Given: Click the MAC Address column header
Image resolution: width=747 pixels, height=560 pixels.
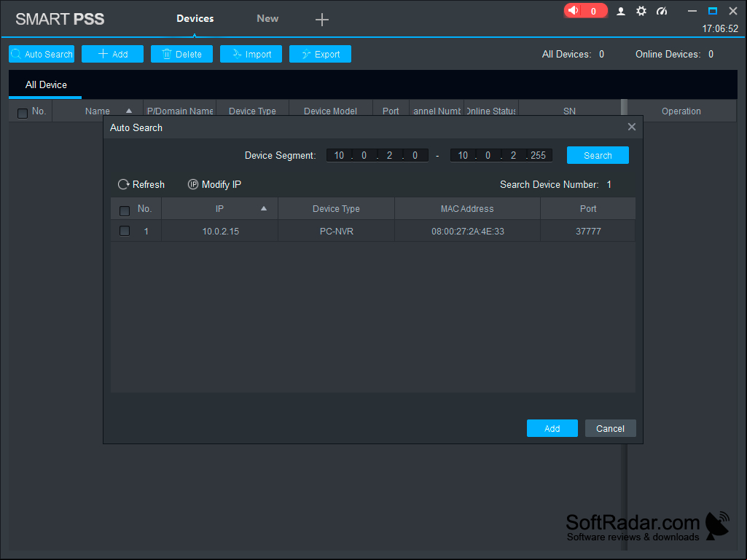Looking at the screenshot, I should [x=467, y=208].
